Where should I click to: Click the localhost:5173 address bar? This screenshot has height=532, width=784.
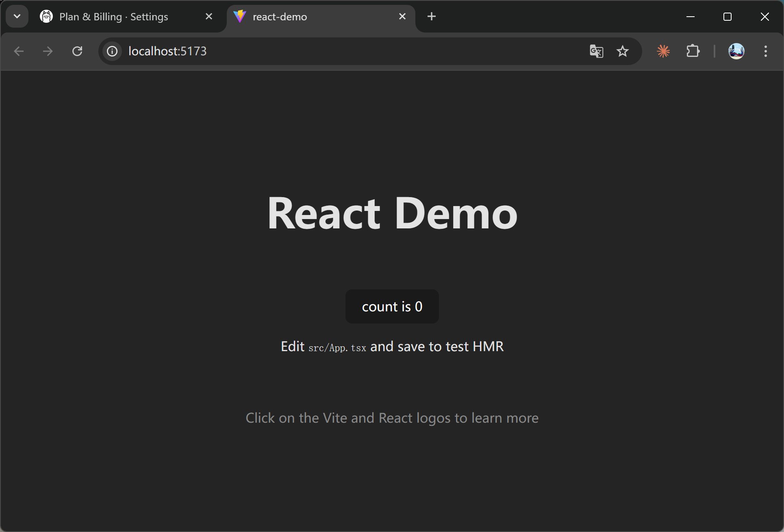(325, 51)
